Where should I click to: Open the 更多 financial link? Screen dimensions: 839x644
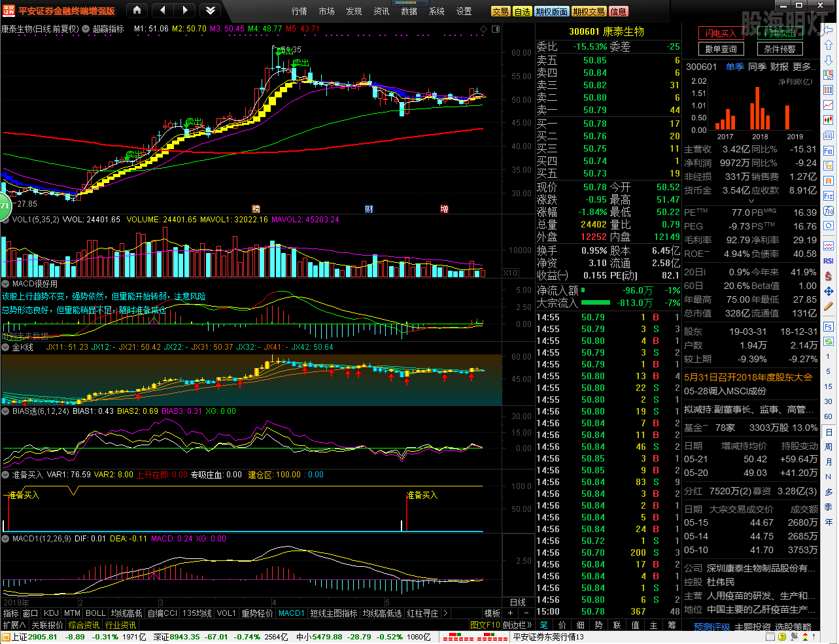point(803,67)
